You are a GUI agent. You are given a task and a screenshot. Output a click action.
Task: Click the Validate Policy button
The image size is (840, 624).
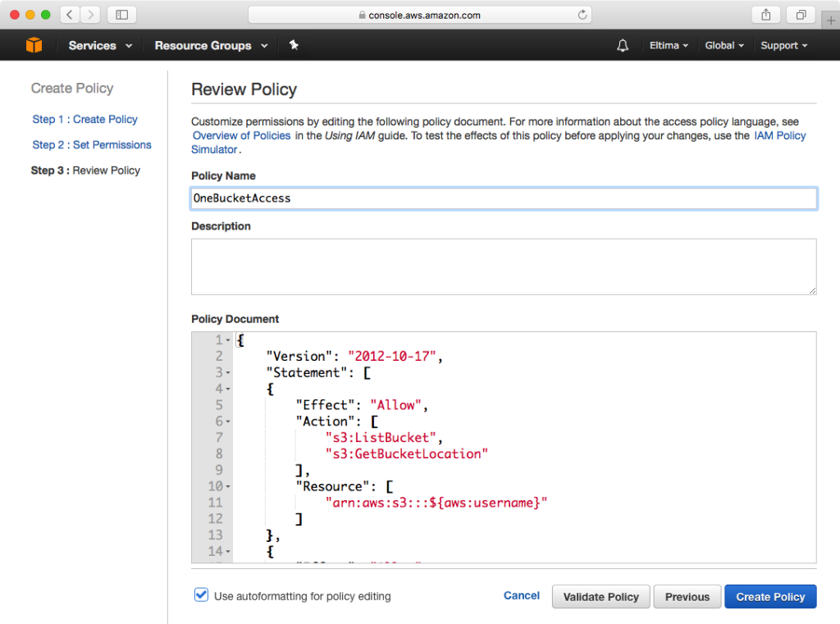click(x=600, y=596)
